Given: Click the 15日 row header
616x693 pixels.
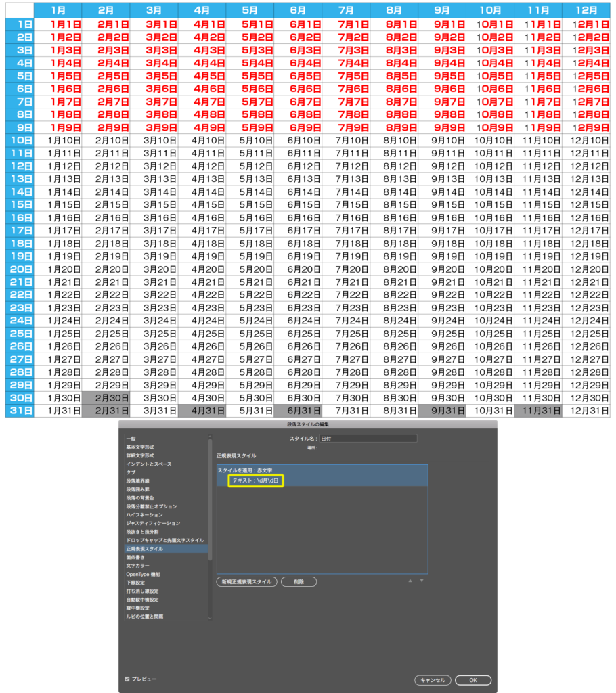Looking at the screenshot, I should pos(20,205).
